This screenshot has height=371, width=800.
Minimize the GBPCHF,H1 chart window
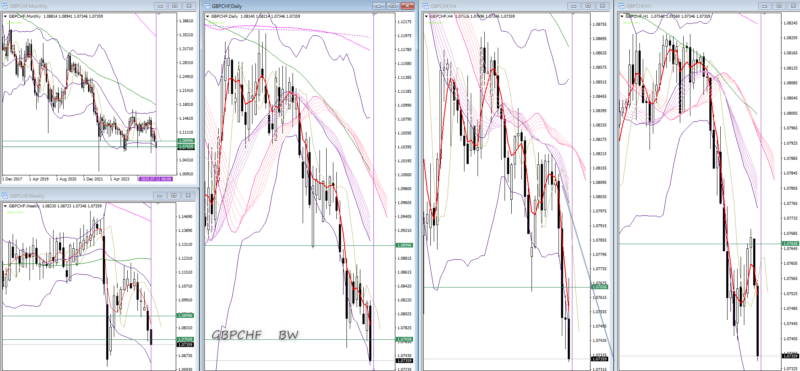(765, 6)
